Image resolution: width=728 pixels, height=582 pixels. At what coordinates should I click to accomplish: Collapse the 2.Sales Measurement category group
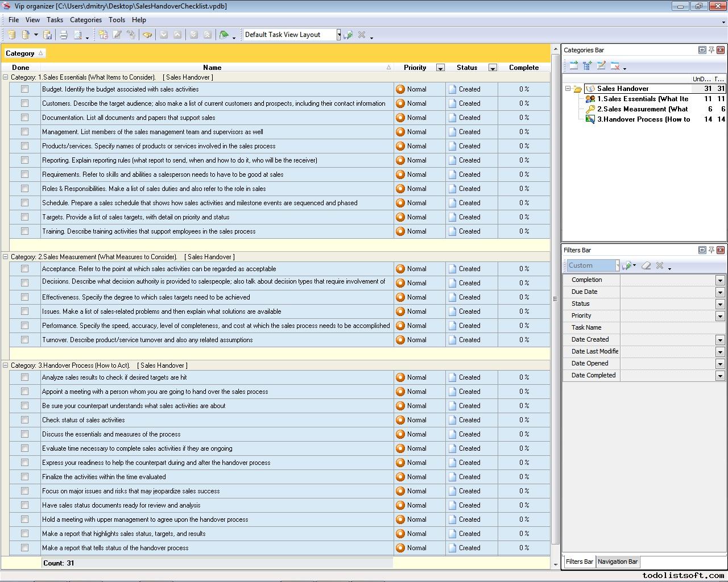[6, 257]
